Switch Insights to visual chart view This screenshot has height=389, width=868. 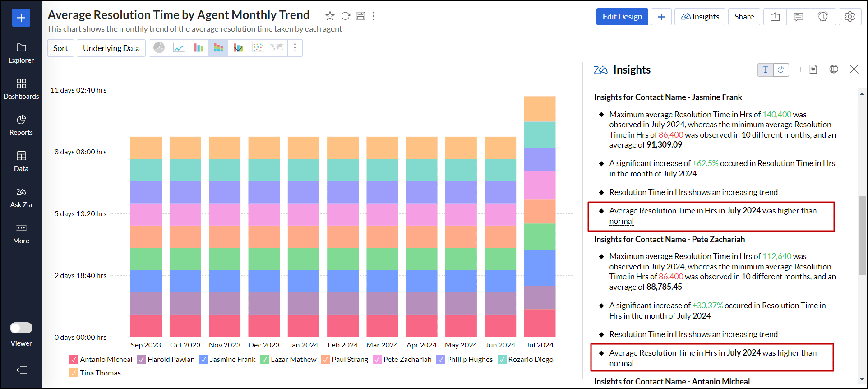coord(781,70)
